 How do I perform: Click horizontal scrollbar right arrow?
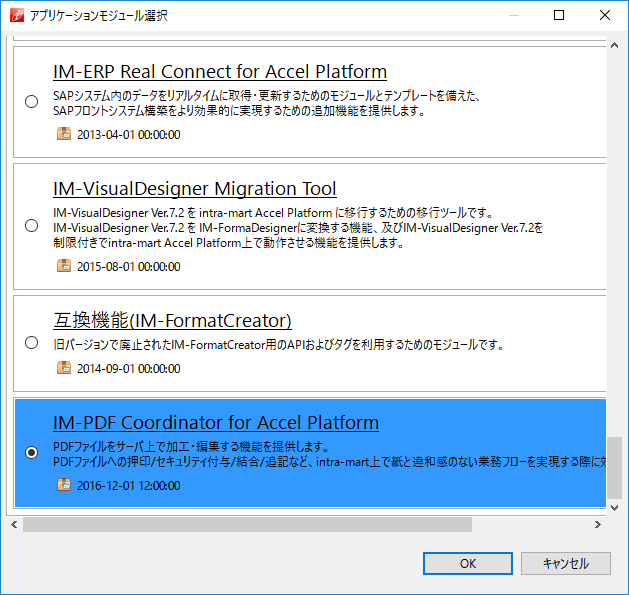pyautogui.click(x=598, y=524)
